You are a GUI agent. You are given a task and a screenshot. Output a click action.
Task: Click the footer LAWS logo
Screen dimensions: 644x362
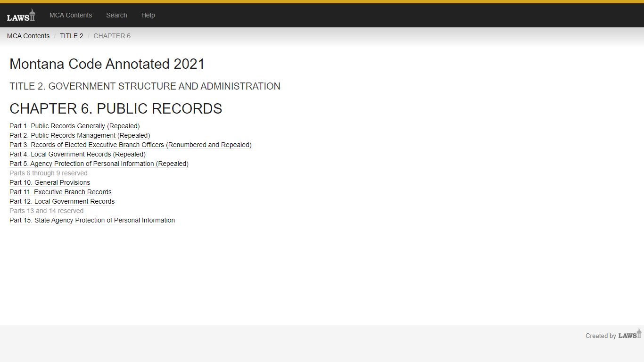pyautogui.click(x=630, y=334)
